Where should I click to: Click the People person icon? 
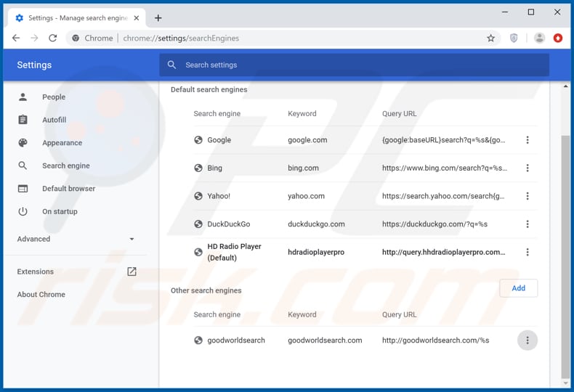pyautogui.click(x=23, y=97)
